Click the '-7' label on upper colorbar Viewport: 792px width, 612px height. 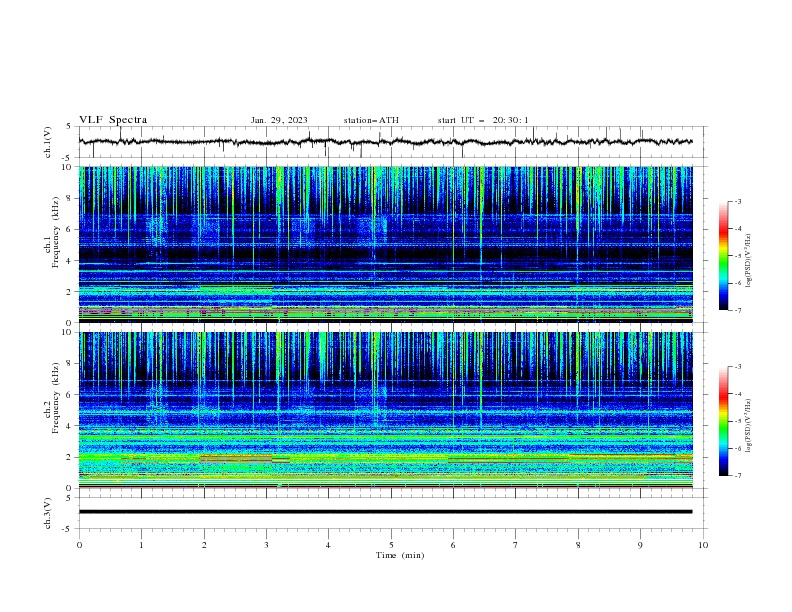(x=738, y=310)
